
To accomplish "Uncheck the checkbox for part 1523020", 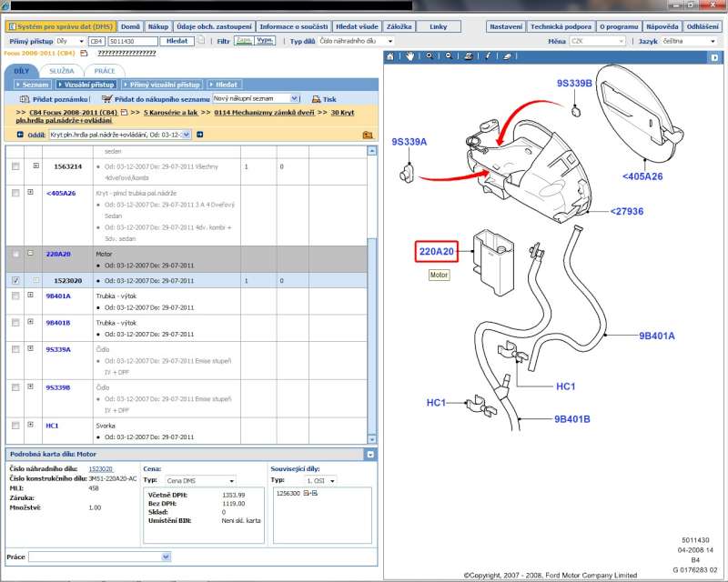I will [15, 281].
